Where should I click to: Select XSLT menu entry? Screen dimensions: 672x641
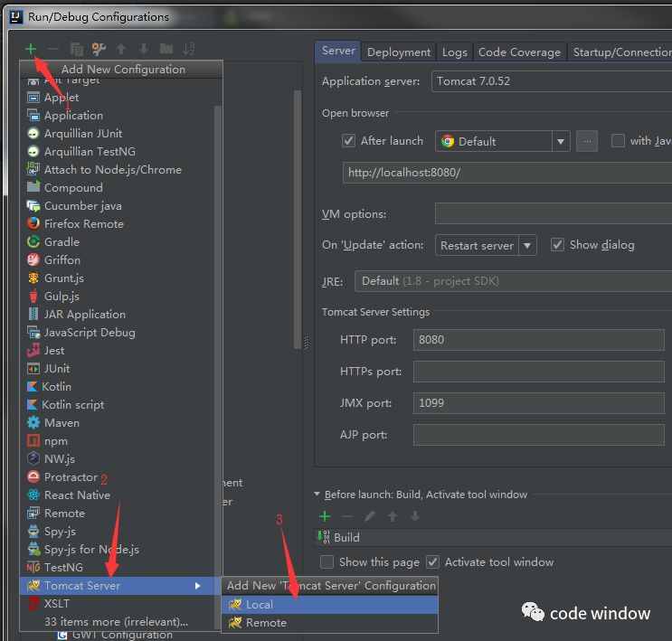point(117,604)
